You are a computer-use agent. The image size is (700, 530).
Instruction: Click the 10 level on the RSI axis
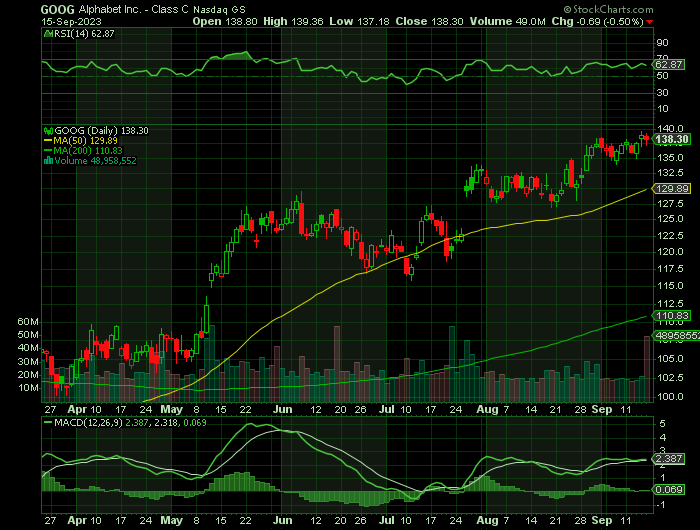pyautogui.click(x=662, y=109)
